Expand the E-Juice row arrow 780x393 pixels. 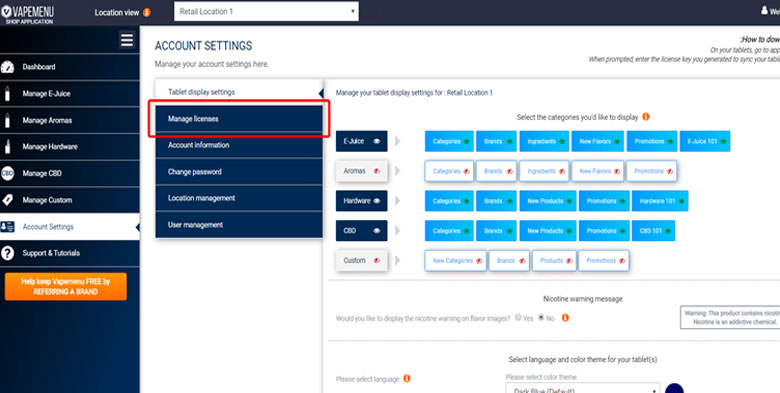pyautogui.click(x=397, y=141)
